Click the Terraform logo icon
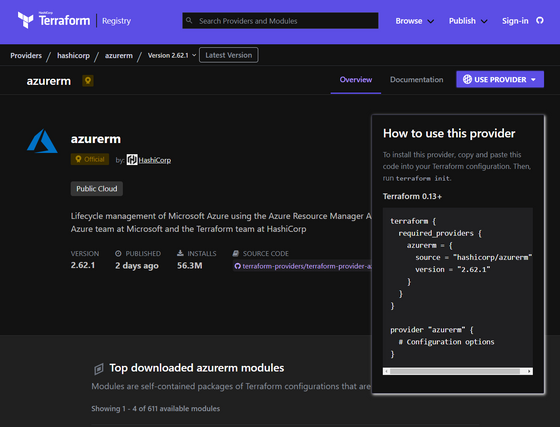The height and width of the screenshot is (427, 560). (26, 20)
